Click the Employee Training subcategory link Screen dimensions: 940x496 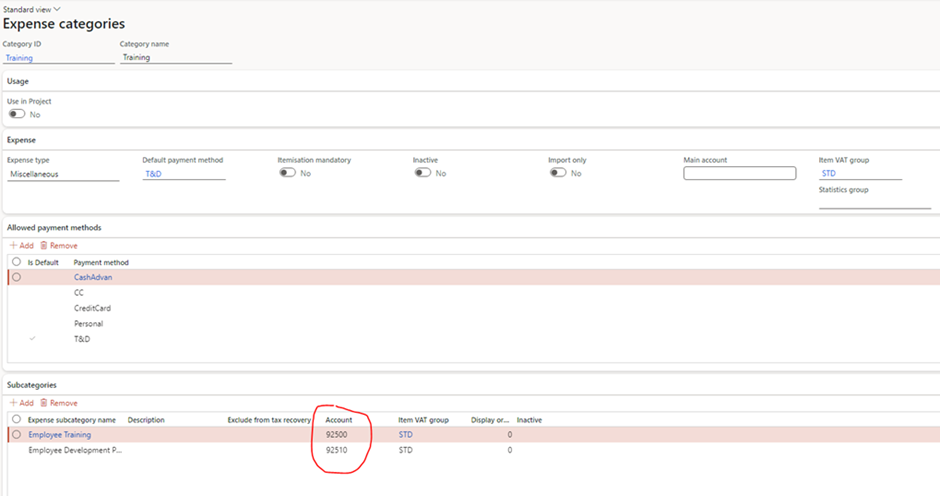click(60, 435)
